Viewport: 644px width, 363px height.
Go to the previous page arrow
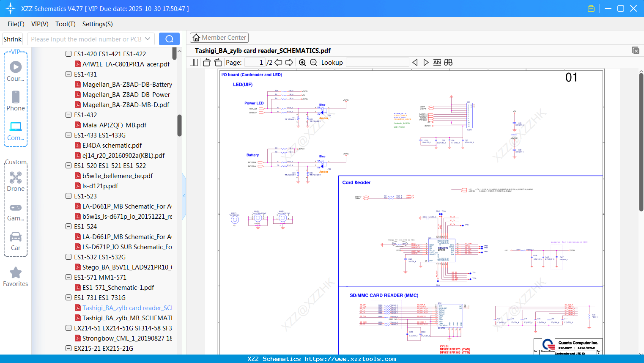[x=278, y=62]
